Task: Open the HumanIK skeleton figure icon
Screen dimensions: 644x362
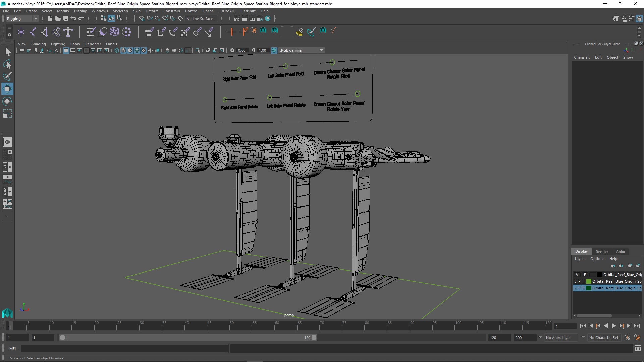Action: 68,32
